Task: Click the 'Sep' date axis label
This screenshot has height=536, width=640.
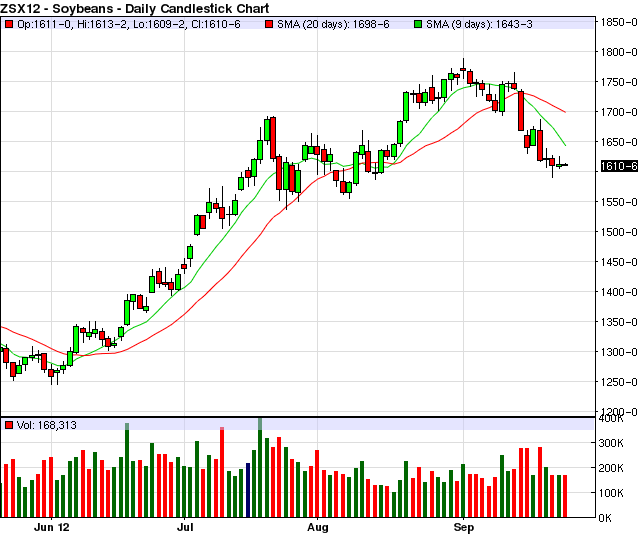Action: coord(464,527)
